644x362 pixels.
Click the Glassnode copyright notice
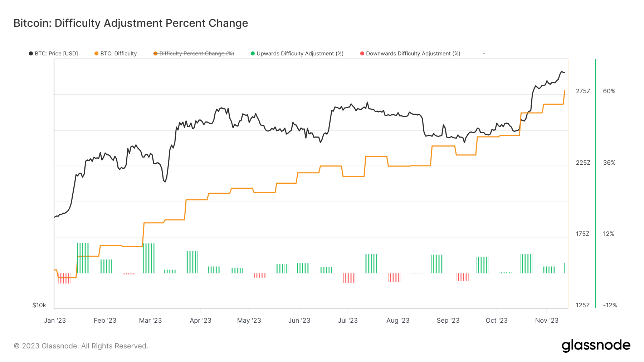click(81, 346)
